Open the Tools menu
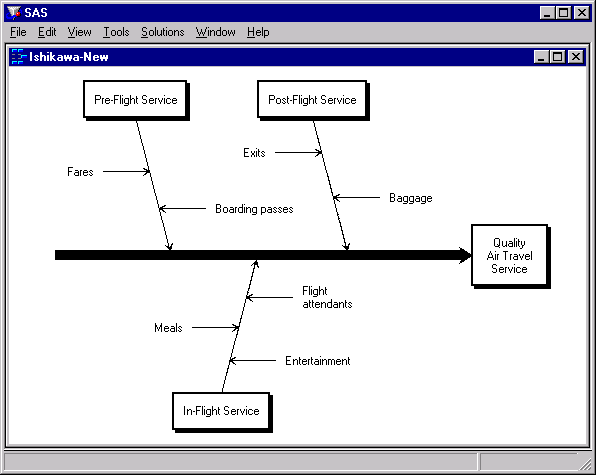Screen dimensions: 596x475 coord(116,32)
